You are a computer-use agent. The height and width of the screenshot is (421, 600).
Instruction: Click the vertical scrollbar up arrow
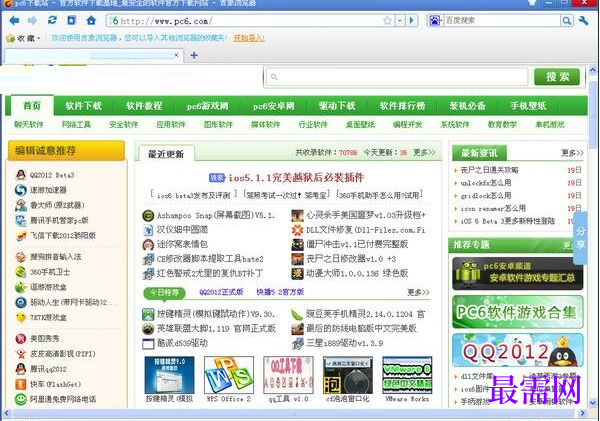click(593, 70)
